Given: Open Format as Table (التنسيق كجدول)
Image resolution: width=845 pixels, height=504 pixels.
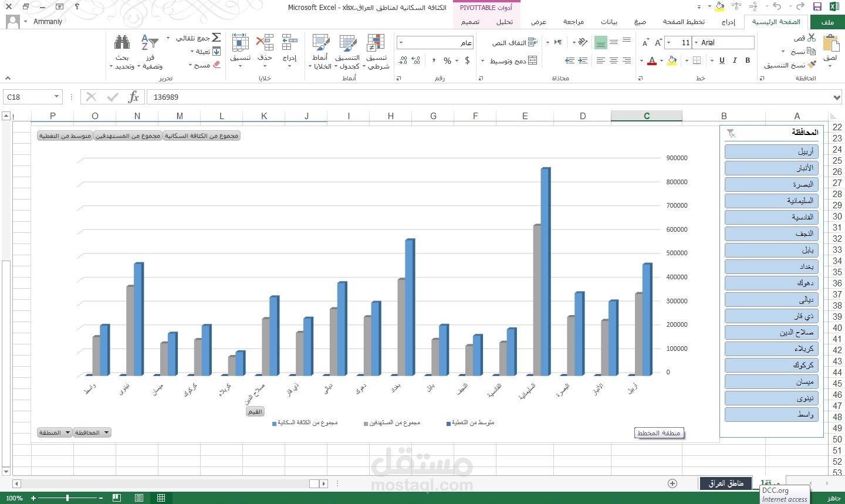Looking at the screenshot, I should tap(347, 52).
